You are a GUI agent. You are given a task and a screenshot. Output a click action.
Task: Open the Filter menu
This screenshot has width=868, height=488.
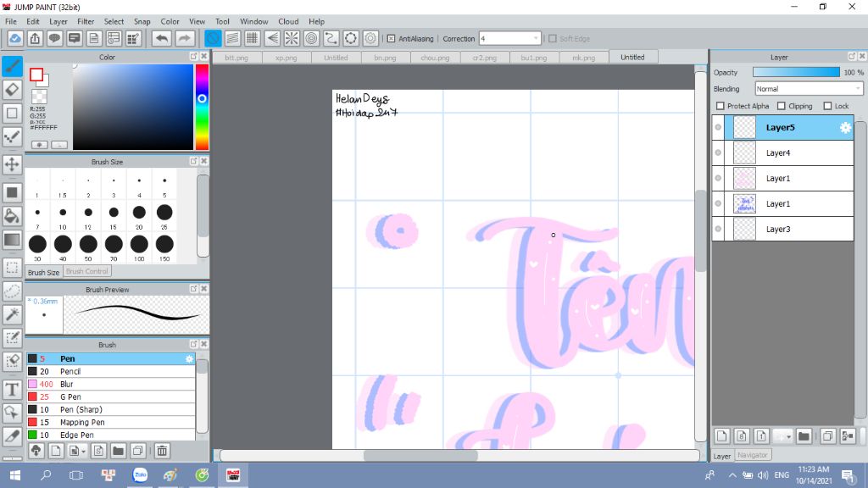click(86, 21)
